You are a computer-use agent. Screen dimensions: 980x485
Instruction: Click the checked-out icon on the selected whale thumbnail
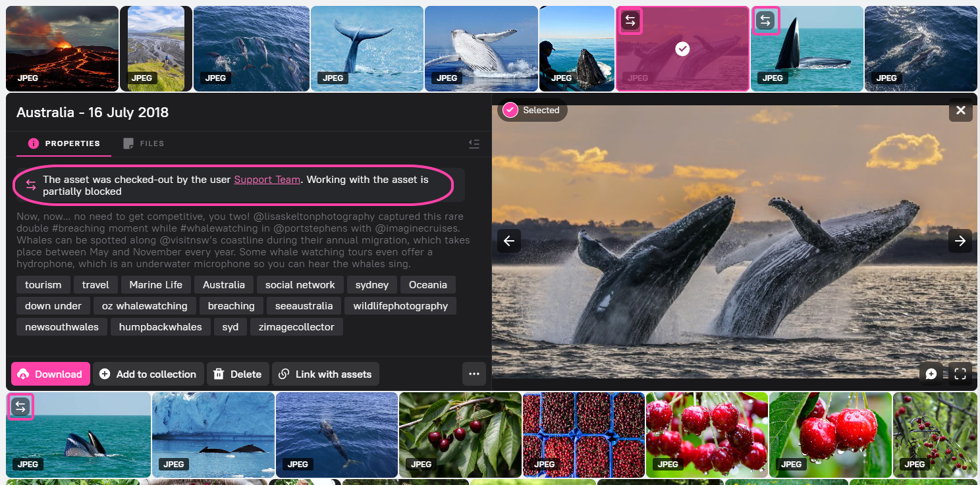pyautogui.click(x=630, y=21)
